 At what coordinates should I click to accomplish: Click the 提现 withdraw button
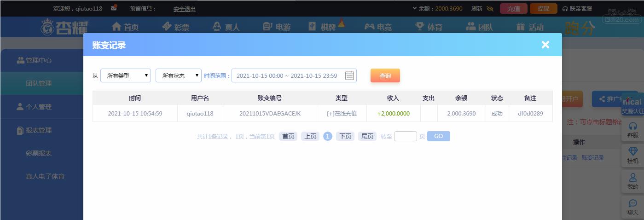tap(544, 9)
